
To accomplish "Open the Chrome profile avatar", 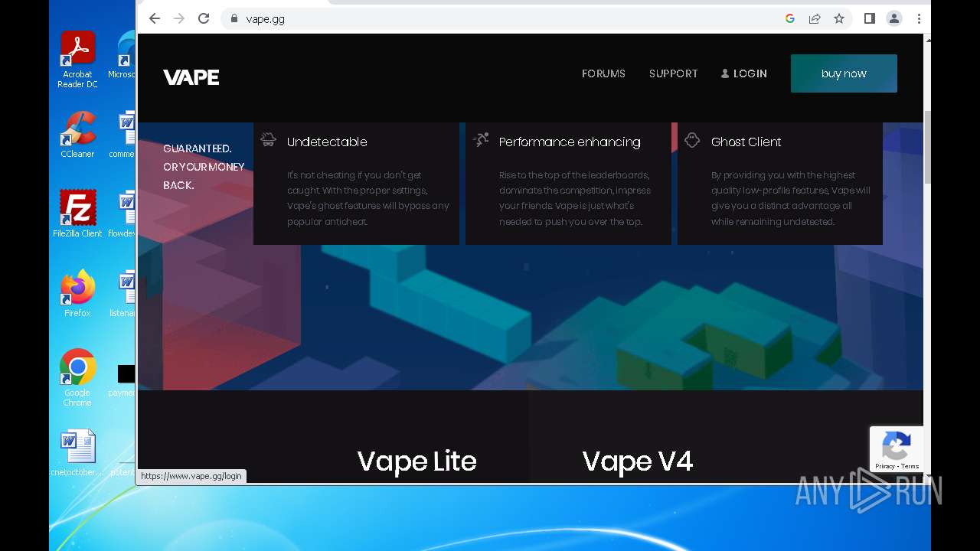I will coord(894,18).
